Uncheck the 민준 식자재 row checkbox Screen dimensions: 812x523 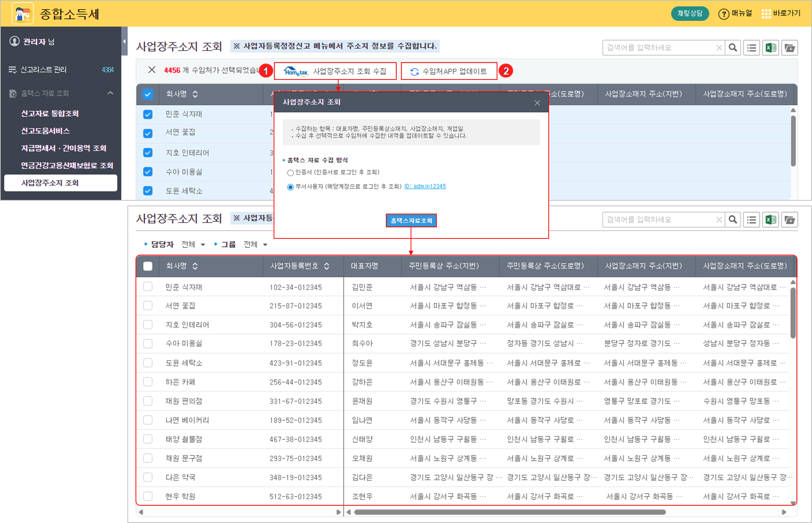(148, 115)
